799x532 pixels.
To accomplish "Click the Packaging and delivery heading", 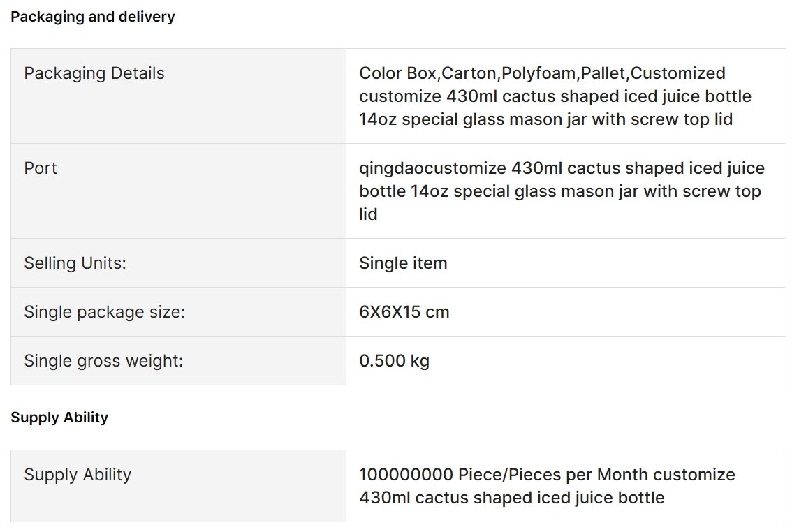I will click(92, 17).
